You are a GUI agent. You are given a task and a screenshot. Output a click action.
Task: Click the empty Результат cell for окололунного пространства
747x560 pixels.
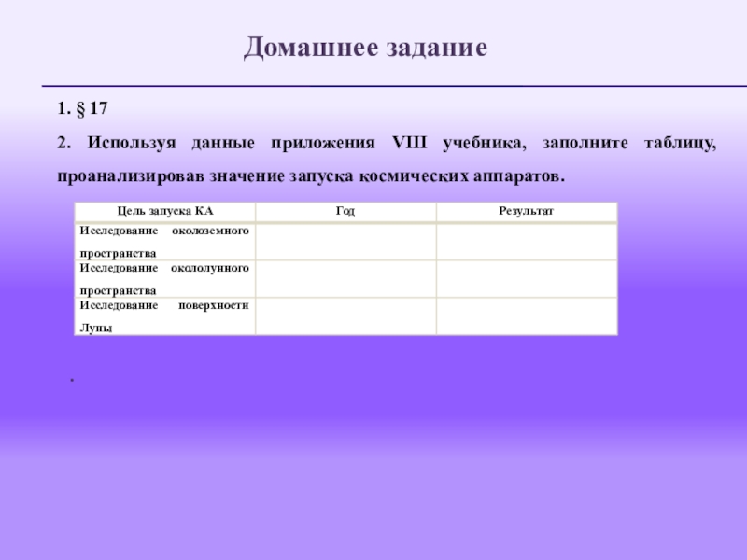click(x=526, y=279)
